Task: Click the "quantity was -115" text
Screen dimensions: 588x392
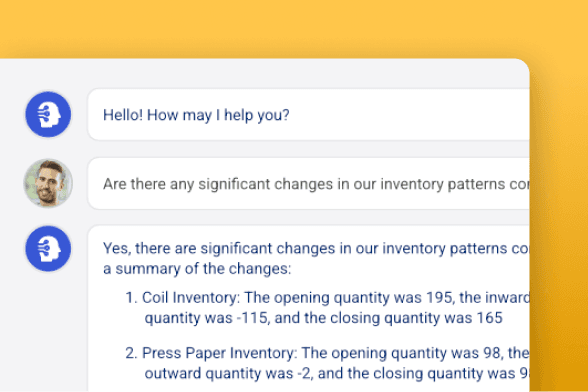Action: pos(206,318)
